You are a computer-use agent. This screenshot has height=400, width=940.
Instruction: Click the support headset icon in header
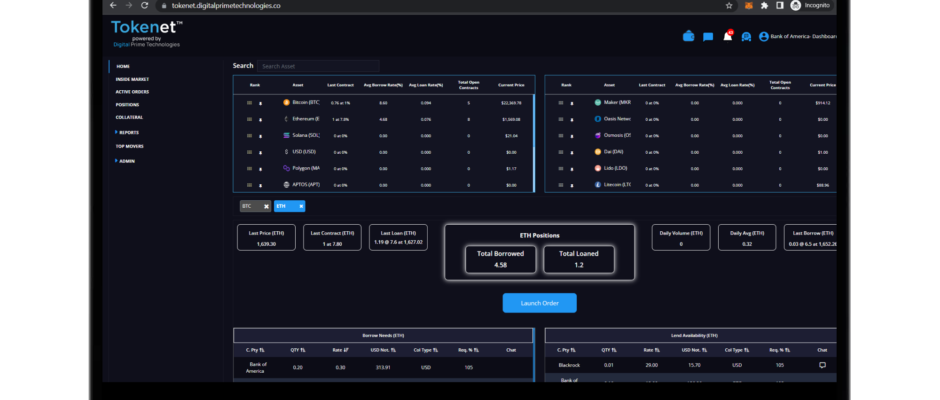[746, 37]
